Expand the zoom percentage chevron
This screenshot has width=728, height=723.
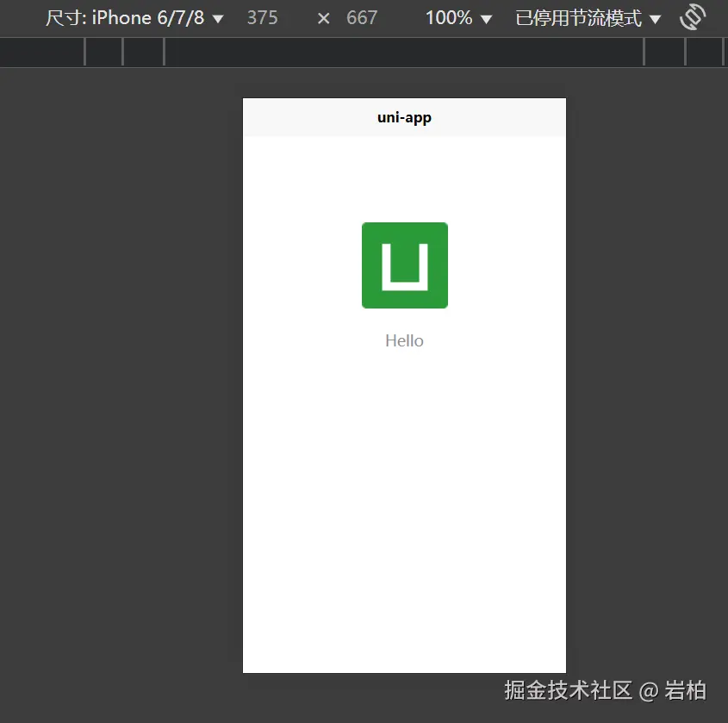[x=485, y=17]
